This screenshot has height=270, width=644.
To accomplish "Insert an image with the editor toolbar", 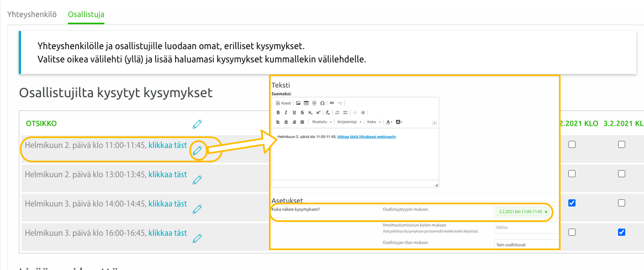I will point(298,103).
